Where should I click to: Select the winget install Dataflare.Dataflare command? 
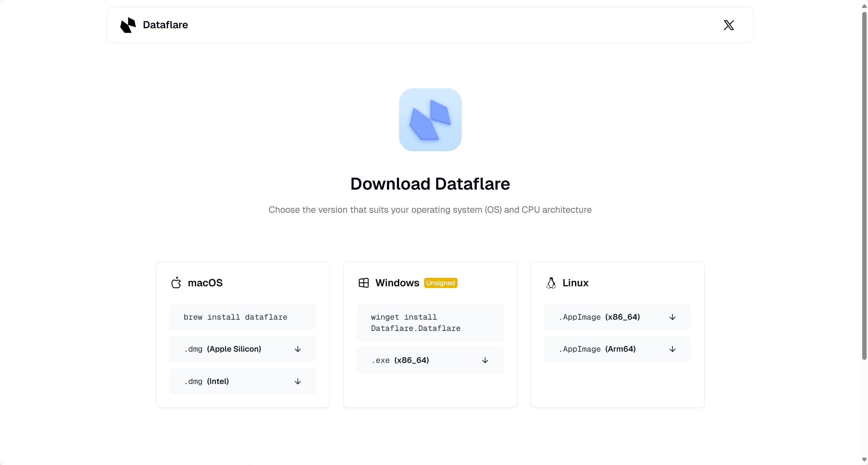[x=416, y=323]
